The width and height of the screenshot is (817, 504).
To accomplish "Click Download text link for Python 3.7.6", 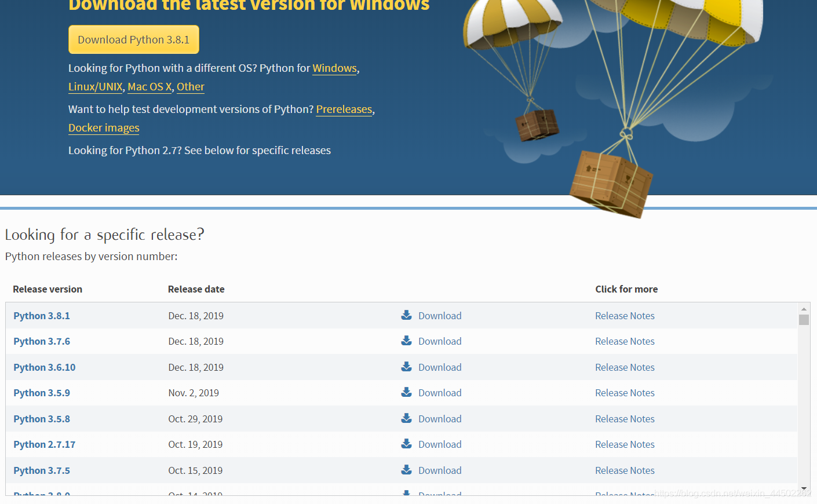I will coord(440,341).
